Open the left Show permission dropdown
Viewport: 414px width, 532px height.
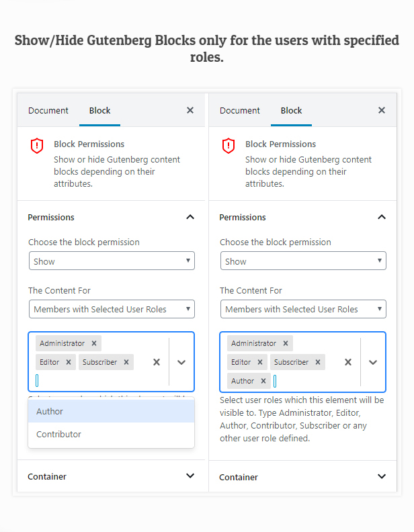coord(112,261)
